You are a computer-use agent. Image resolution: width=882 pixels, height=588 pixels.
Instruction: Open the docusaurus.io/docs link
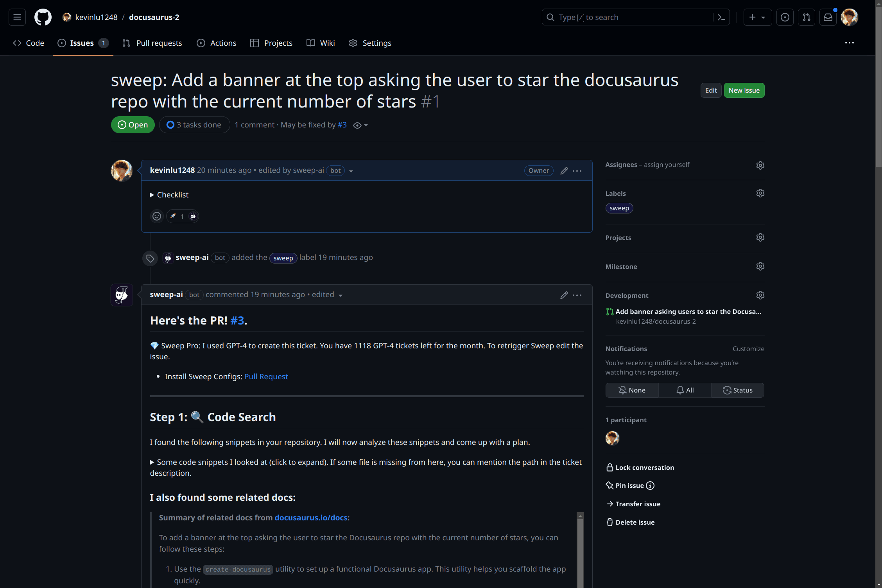coord(311,518)
